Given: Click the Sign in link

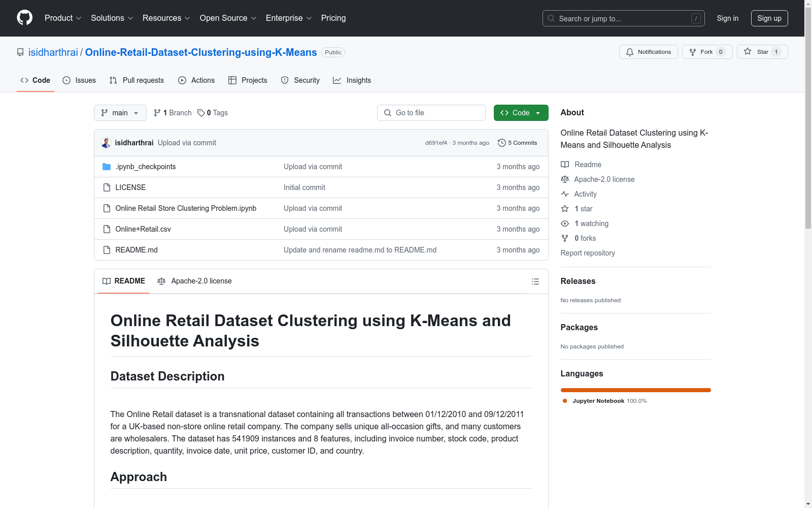Looking at the screenshot, I should pyautogui.click(x=728, y=18).
